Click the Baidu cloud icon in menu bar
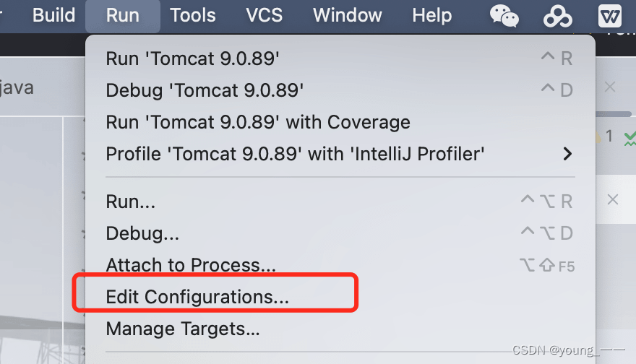 click(558, 16)
